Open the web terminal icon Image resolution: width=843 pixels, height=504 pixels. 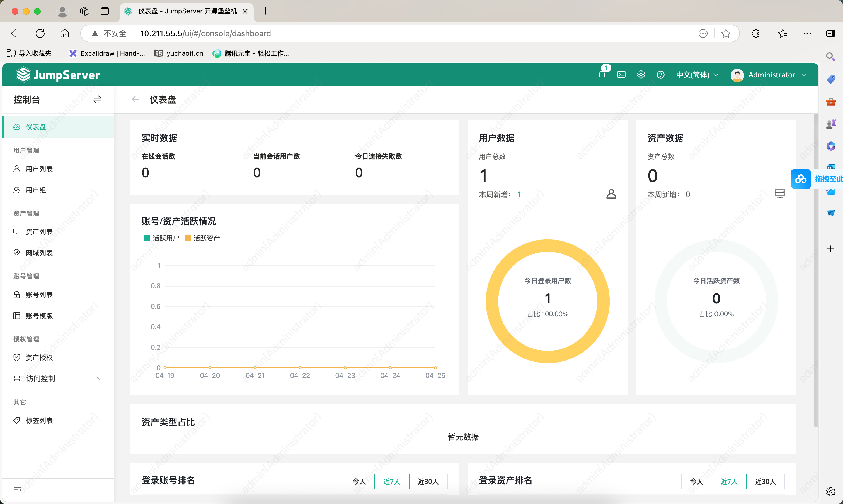(x=621, y=75)
